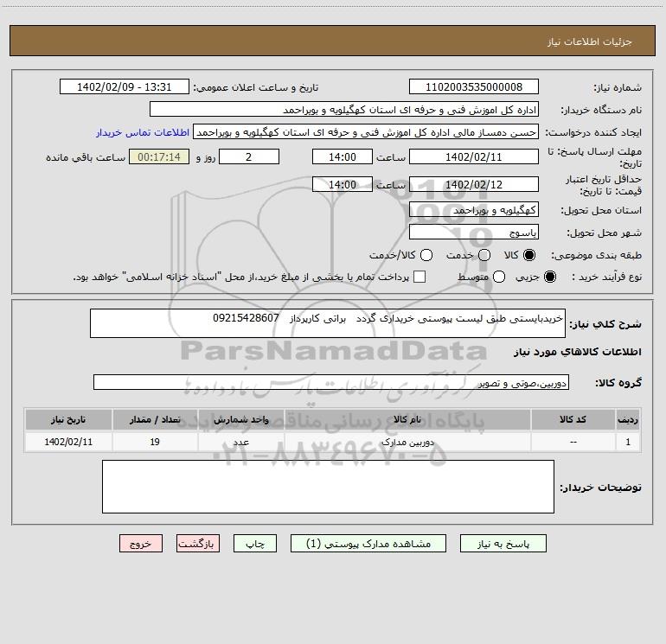Open مشاهده مدارک پیوستی (1) attachments
The height and width of the screenshot is (644, 666).
[368, 544]
